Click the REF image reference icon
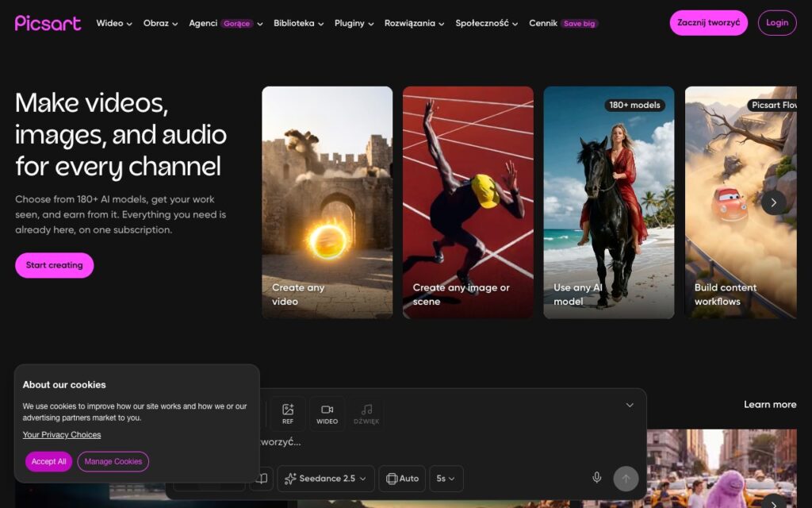This screenshot has height=508, width=812. (x=288, y=414)
